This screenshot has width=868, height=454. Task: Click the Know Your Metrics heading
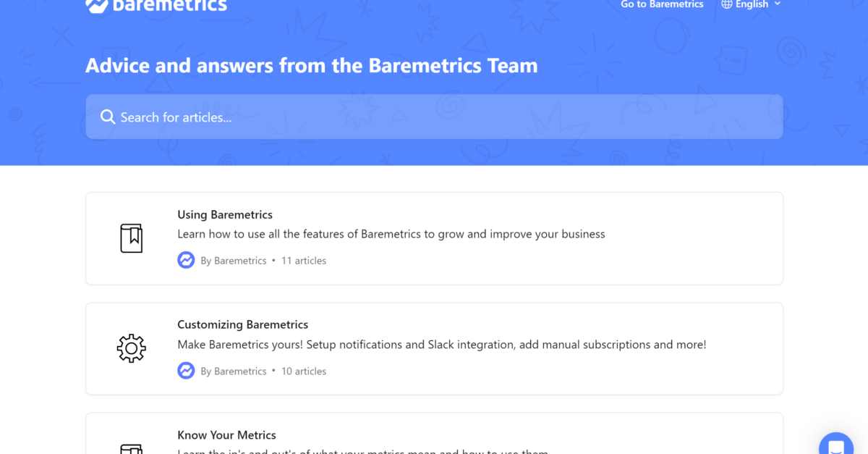(x=226, y=434)
